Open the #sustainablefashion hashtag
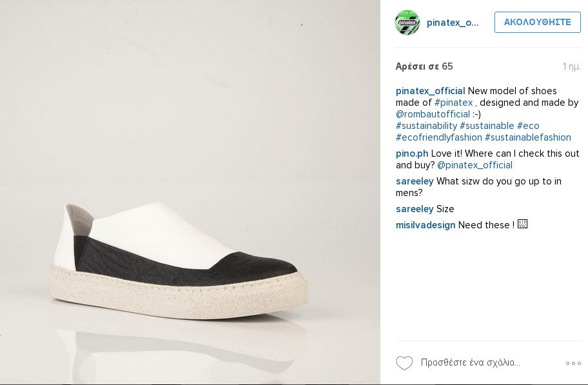 (528, 137)
